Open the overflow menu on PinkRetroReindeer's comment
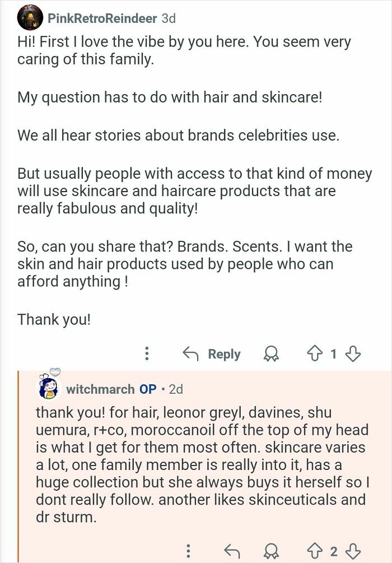 point(147,354)
